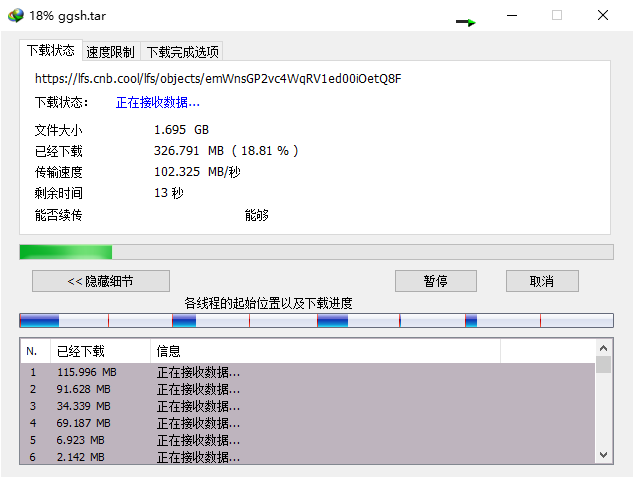Click the thread segments progress bar
The height and width of the screenshot is (478, 634).
pos(316,321)
